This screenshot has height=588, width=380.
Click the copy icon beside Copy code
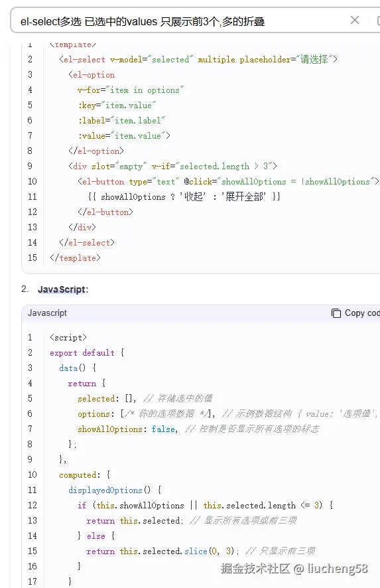336,313
